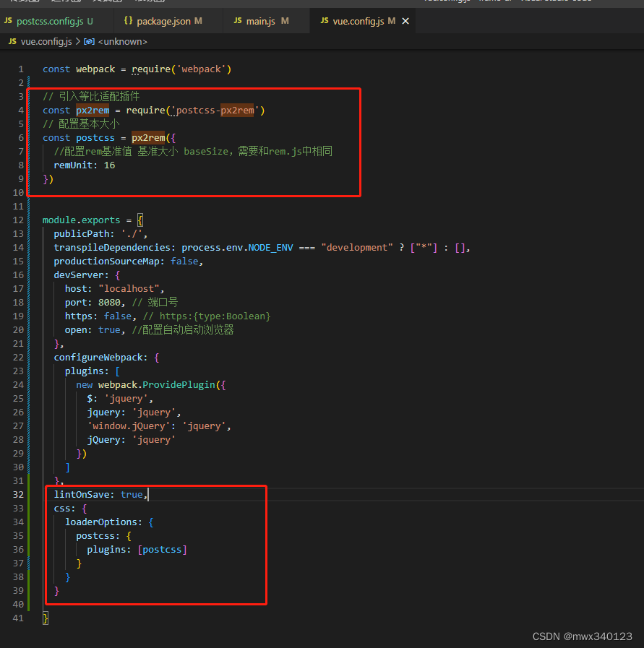
Task: Select line number 16 in the gutter
Action: 18,275
